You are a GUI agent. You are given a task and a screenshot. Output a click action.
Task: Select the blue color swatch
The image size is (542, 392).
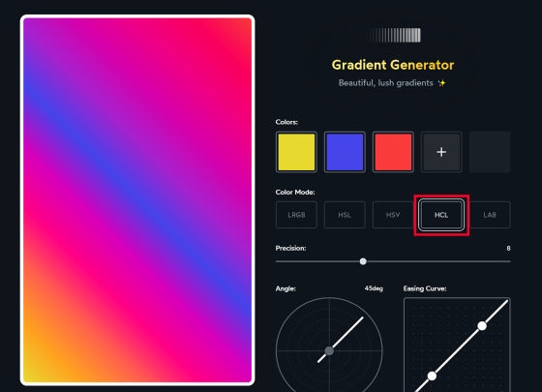(345, 152)
